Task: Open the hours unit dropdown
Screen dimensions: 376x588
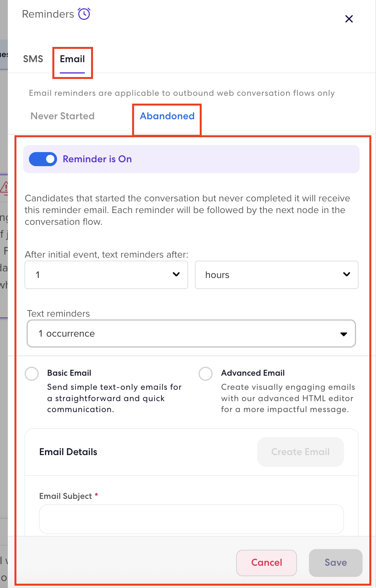Action: pos(277,275)
